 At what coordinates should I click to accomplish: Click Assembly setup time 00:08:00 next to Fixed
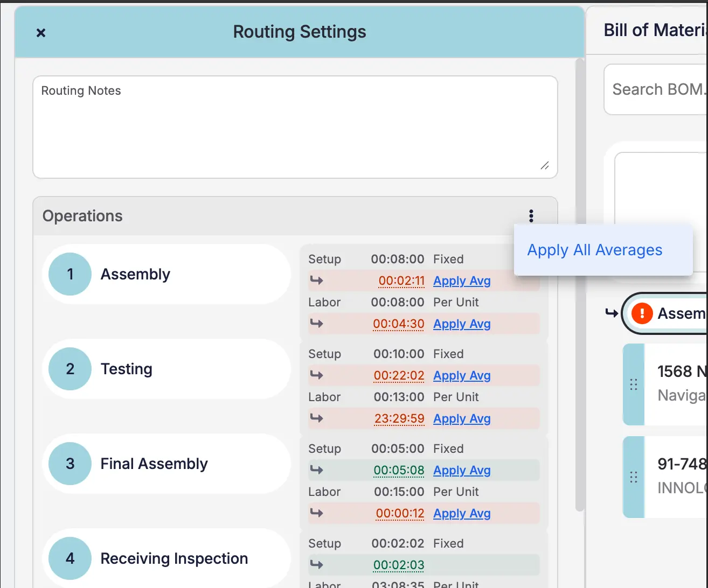pos(398,259)
